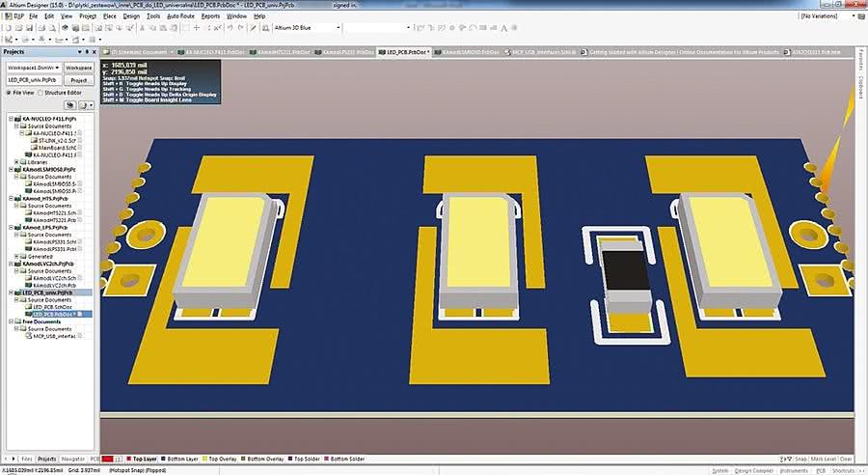
Task: Expand the Libraries folder in project tree
Action: pyautogui.click(x=17, y=160)
